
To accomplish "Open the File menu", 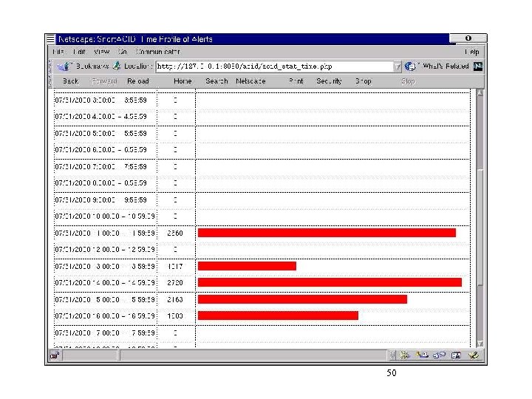I will click(58, 52).
